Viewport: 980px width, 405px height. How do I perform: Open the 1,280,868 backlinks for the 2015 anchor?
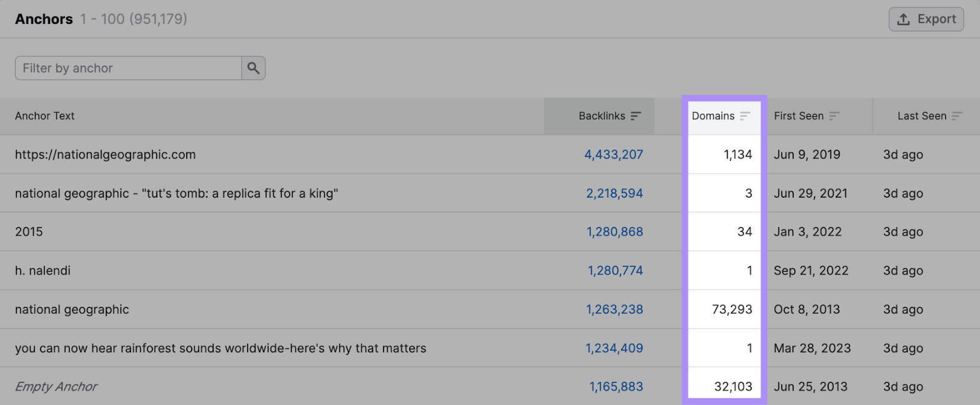tap(615, 231)
